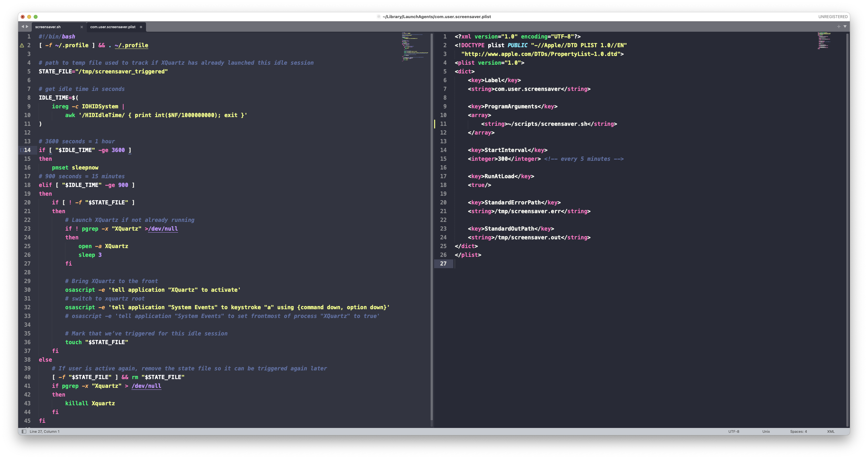Click 'sleep 3' on line 26

pyautogui.click(x=90, y=255)
